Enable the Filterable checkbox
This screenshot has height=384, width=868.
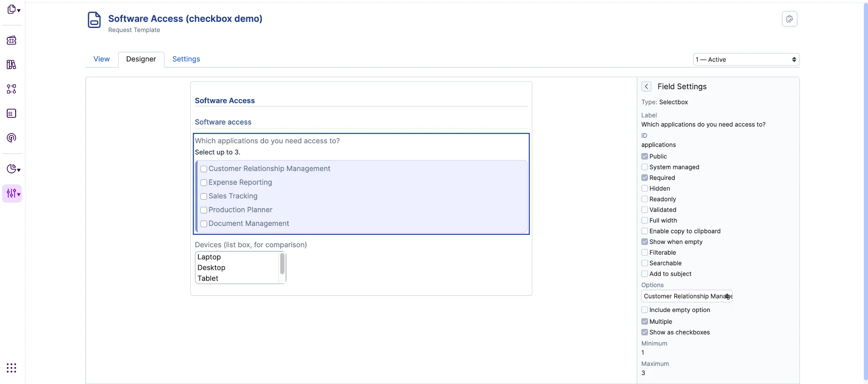645,252
